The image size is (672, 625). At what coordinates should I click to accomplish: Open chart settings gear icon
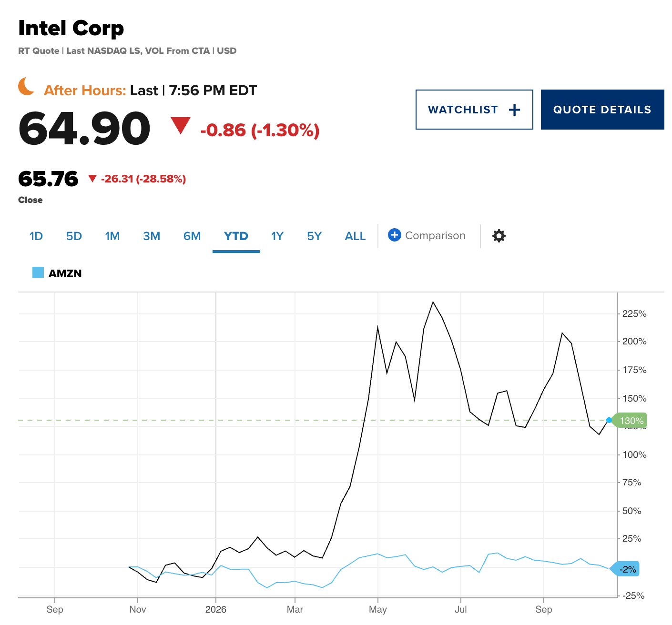point(499,236)
